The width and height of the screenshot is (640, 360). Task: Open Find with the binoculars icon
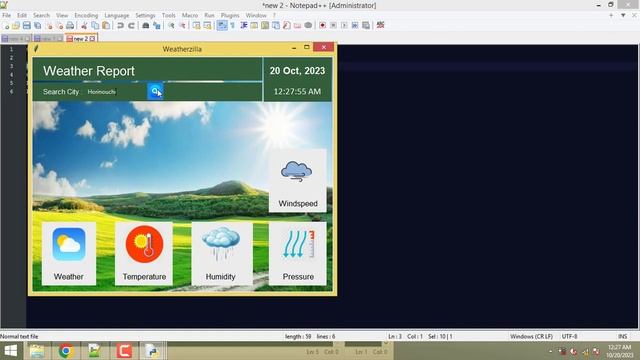[x=146, y=25]
